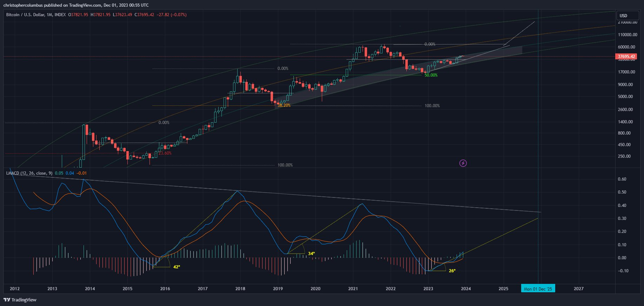Click the 110000.00 price scale label

[627, 35]
